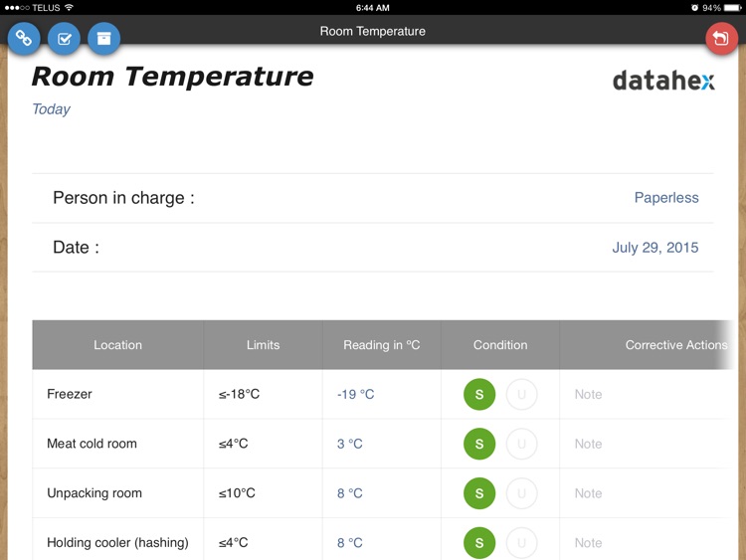The width and height of the screenshot is (746, 560).
Task: Tap the Room Temperature title bar text
Action: point(373,32)
